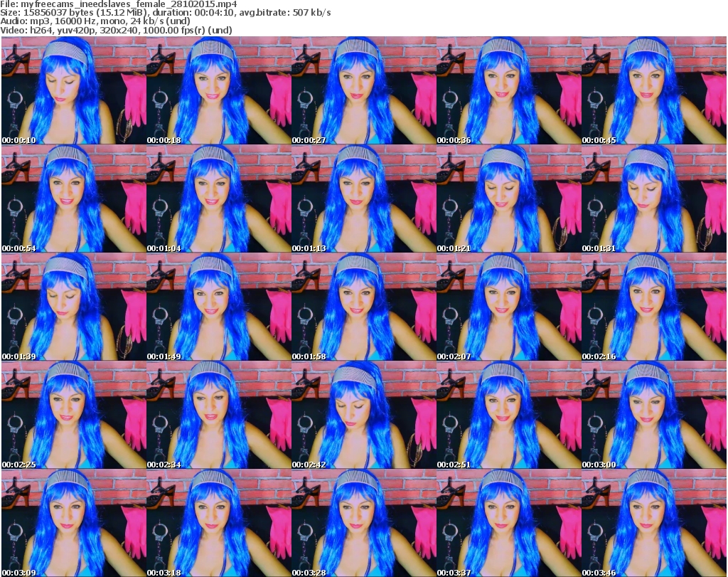The width and height of the screenshot is (728, 577).
Task: Click the 'Video: h264, yuv420p' line
Action: tap(116, 30)
